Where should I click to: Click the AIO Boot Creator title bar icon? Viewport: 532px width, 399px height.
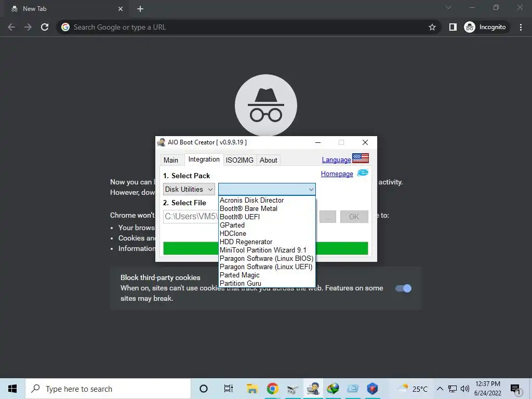click(161, 142)
